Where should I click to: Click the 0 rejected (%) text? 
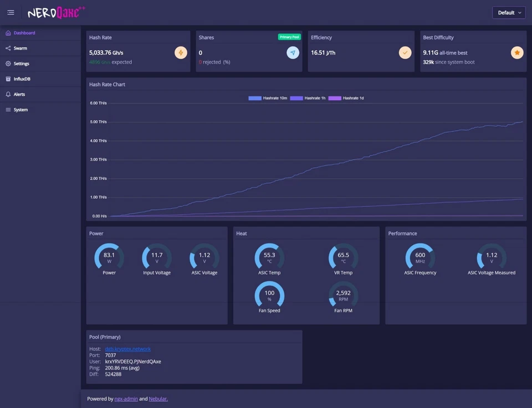tap(214, 62)
